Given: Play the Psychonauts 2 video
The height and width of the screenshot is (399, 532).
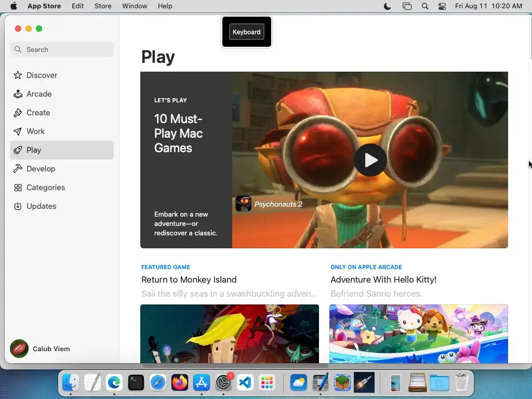Looking at the screenshot, I should click(370, 160).
